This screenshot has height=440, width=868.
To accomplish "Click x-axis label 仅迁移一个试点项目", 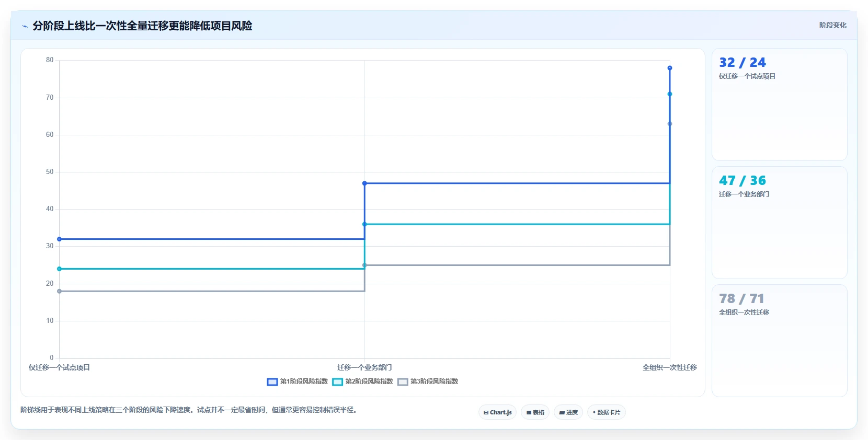I will (59, 367).
